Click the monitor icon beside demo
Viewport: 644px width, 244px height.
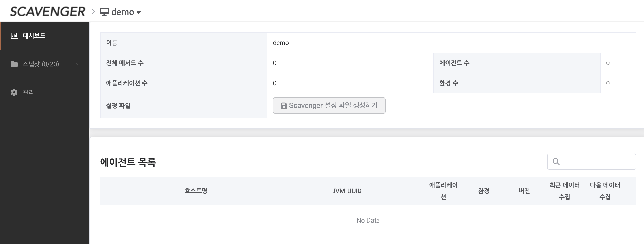tap(104, 12)
